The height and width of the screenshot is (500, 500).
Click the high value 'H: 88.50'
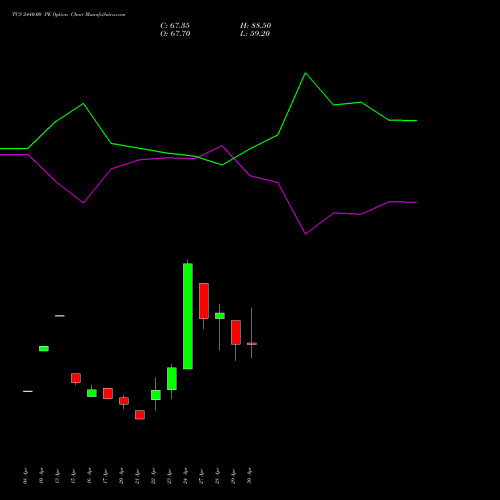pos(256,26)
